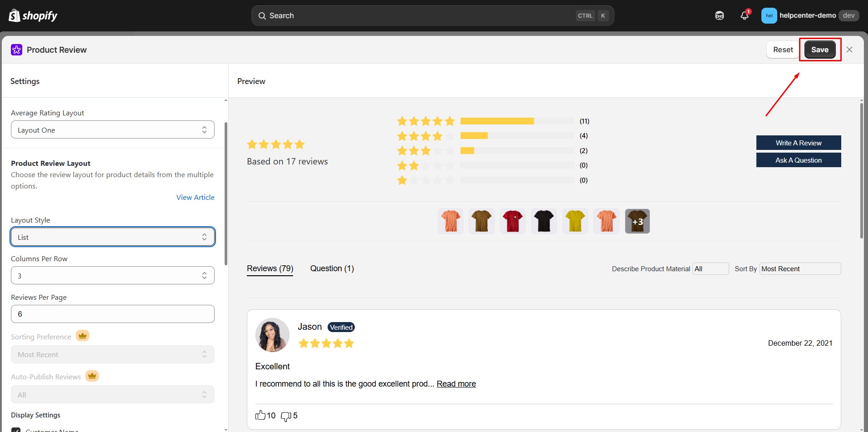
Task: Open the Sort By Most Recent dropdown
Action: click(800, 269)
